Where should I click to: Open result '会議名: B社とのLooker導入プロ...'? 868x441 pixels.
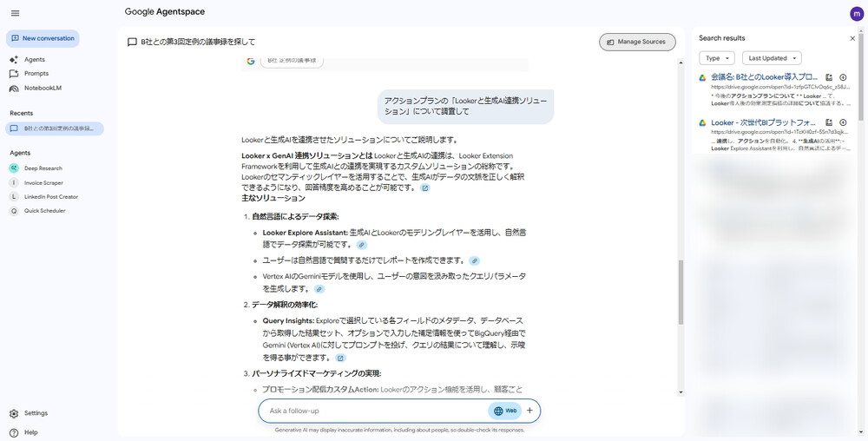point(765,77)
